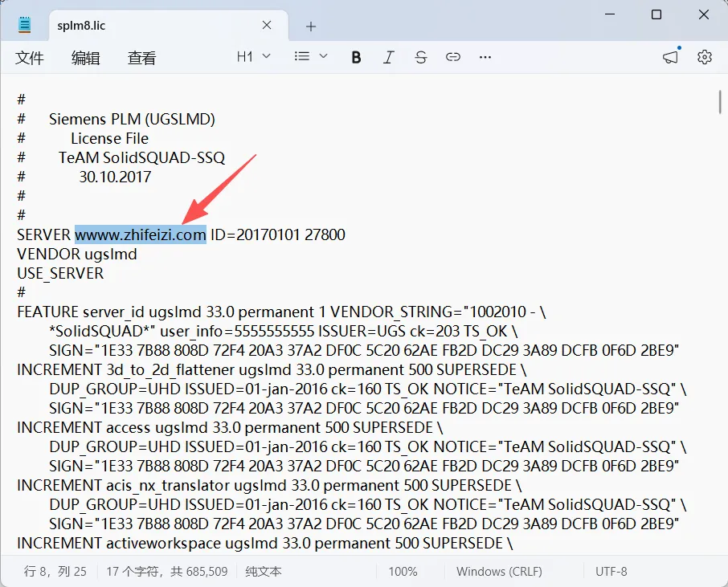The width and height of the screenshot is (728, 587).
Task: Open the 文件 menu
Action: 29,58
